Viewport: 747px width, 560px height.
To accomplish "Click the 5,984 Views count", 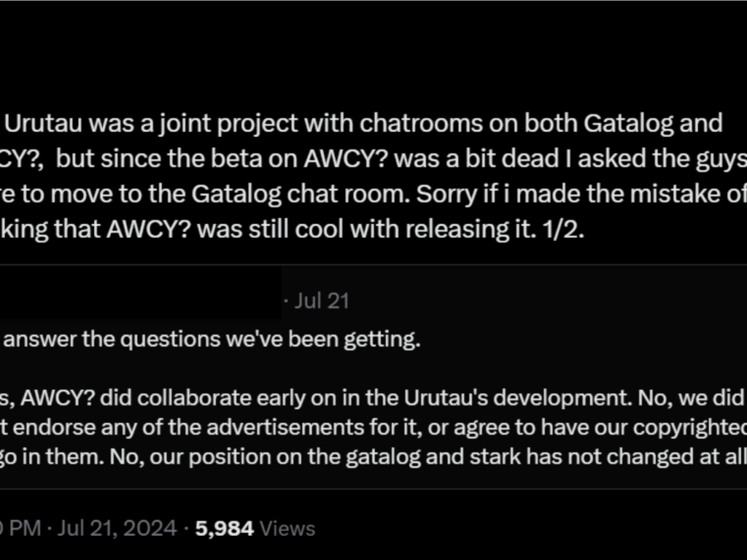I will 256,528.
